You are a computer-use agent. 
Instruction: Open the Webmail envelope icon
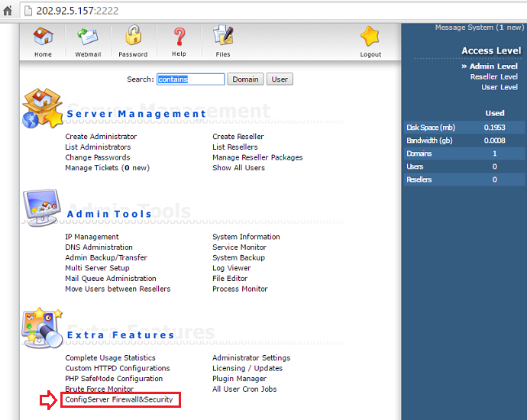pyautogui.click(x=88, y=37)
